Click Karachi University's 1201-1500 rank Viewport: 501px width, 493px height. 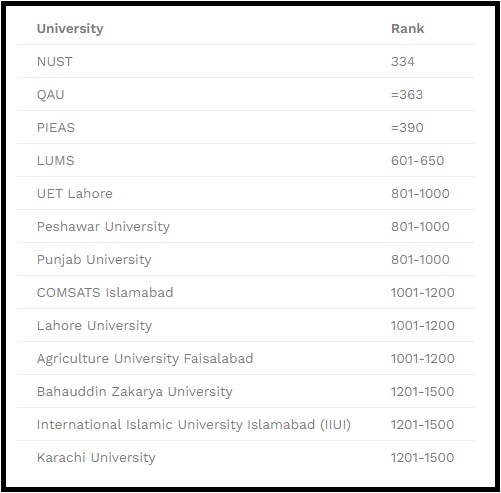click(422, 458)
